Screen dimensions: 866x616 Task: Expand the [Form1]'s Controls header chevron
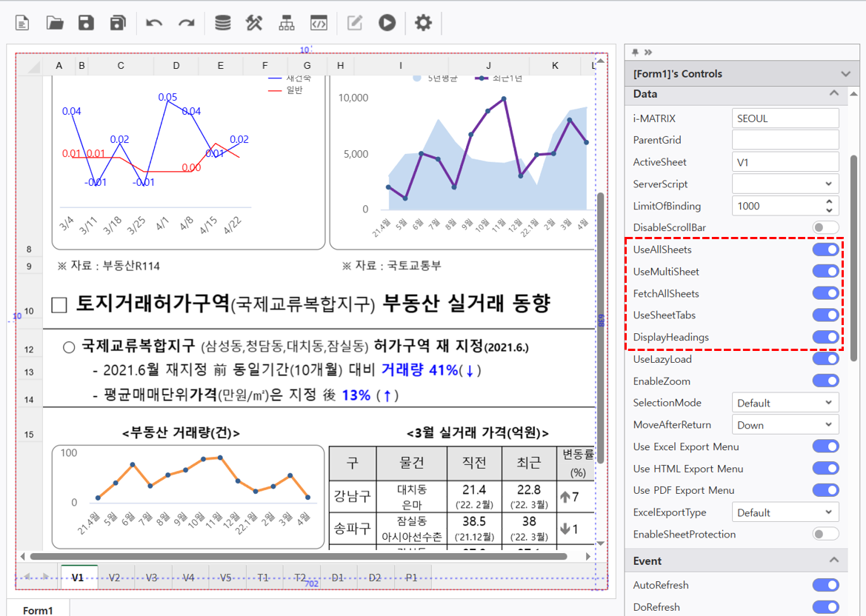point(845,74)
